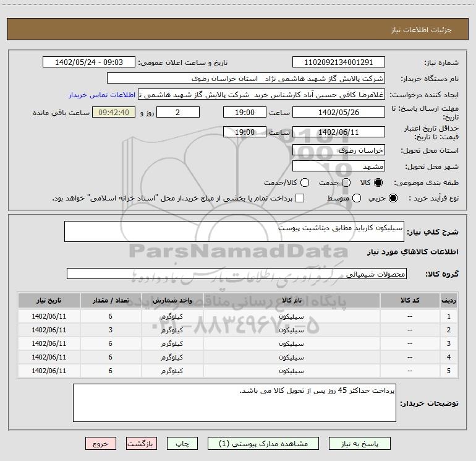
Task: Click the تعداد / مقدار column header
Action: [111, 301]
